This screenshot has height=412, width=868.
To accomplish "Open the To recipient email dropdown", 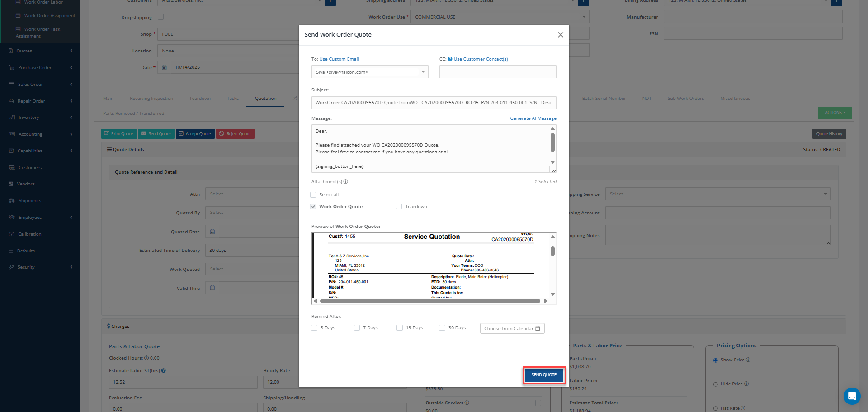I will click(369, 72).
